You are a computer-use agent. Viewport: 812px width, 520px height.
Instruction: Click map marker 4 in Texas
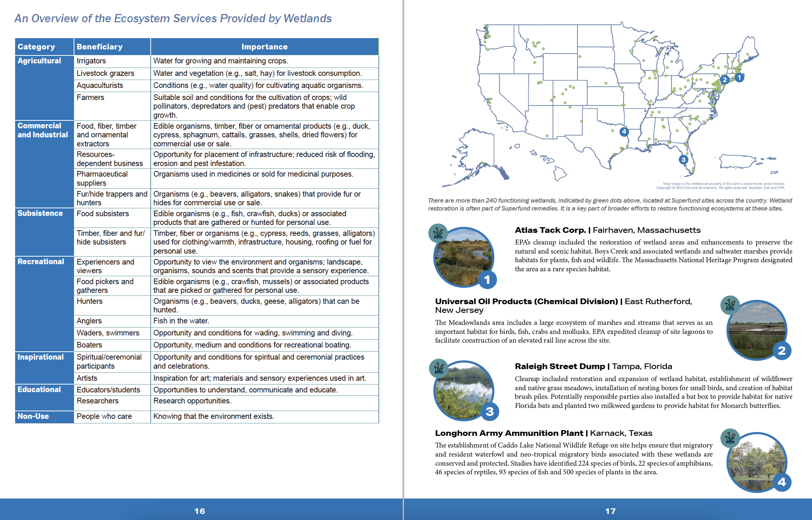click(x=624, y=132)
